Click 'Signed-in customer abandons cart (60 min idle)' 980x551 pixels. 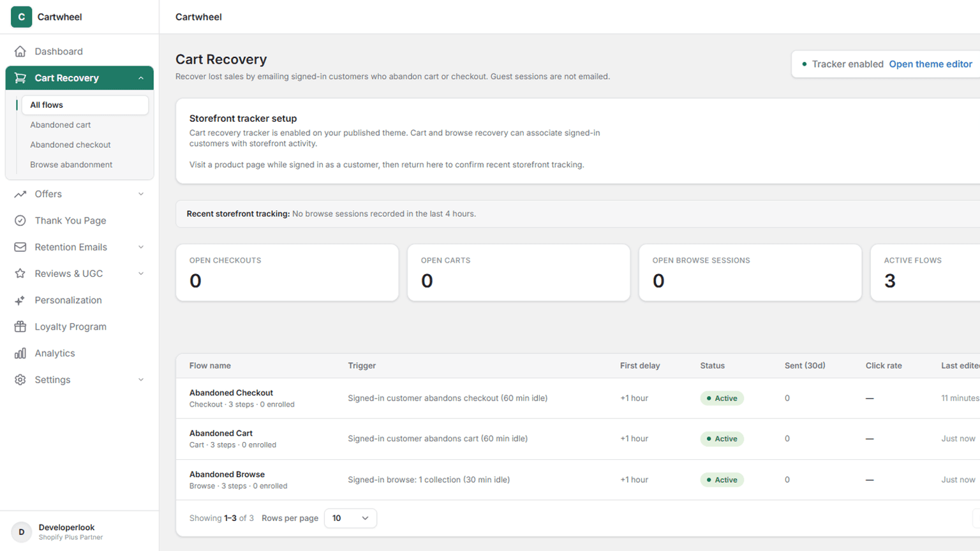point(438,439)
